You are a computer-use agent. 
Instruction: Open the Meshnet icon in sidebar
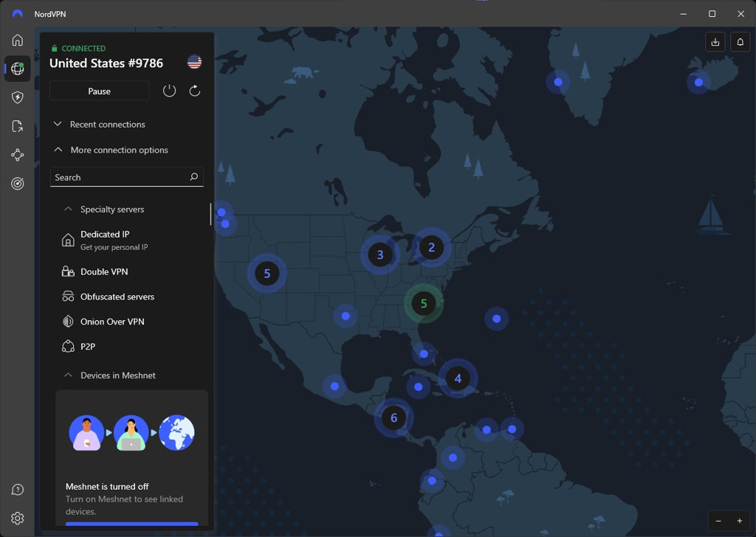click(x=18, y=155)
